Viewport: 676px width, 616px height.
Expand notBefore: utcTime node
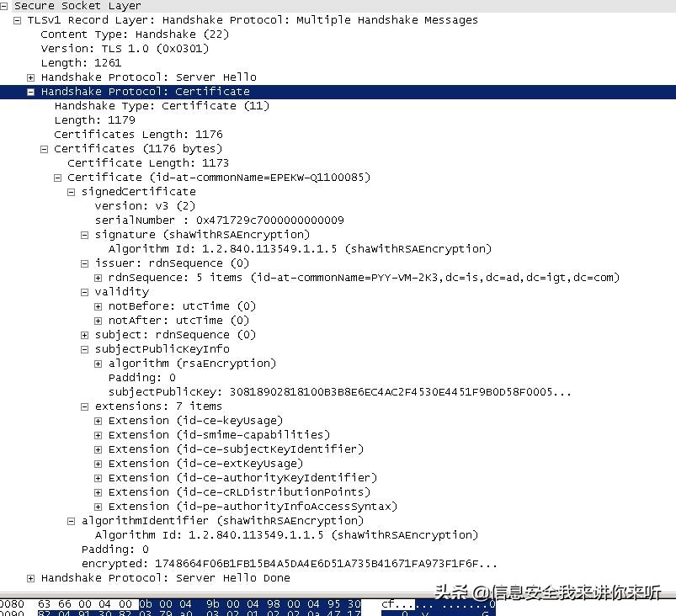tap(98, 306)
